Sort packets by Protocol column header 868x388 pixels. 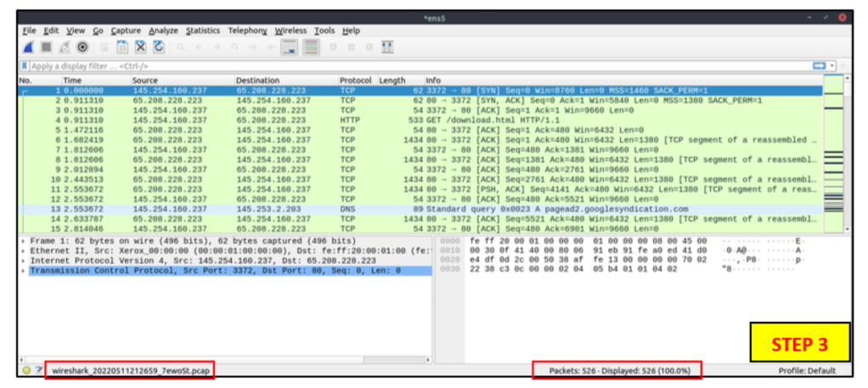(x=356, y=80)
